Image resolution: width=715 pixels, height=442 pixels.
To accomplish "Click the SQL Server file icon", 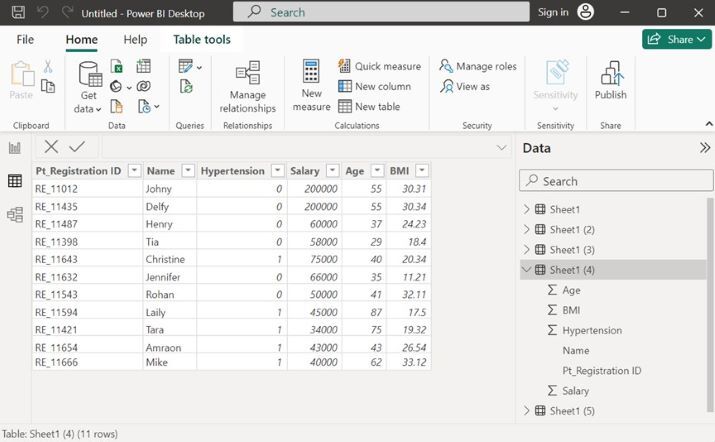I will click(117, 107).
